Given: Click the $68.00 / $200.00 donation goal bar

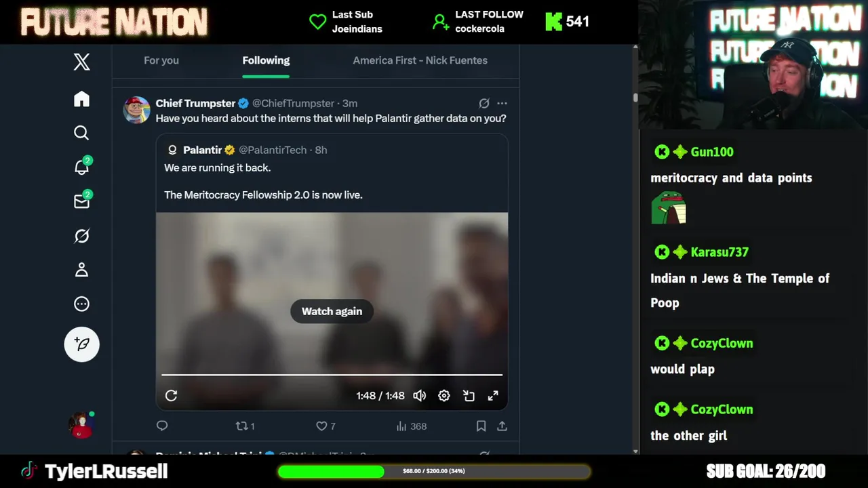Looking at the screenshot, I should (x=434, y=471).
